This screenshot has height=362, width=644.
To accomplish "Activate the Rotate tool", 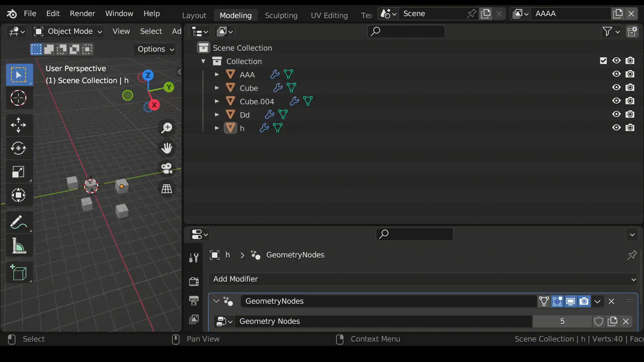I will (x=19, y=148).
